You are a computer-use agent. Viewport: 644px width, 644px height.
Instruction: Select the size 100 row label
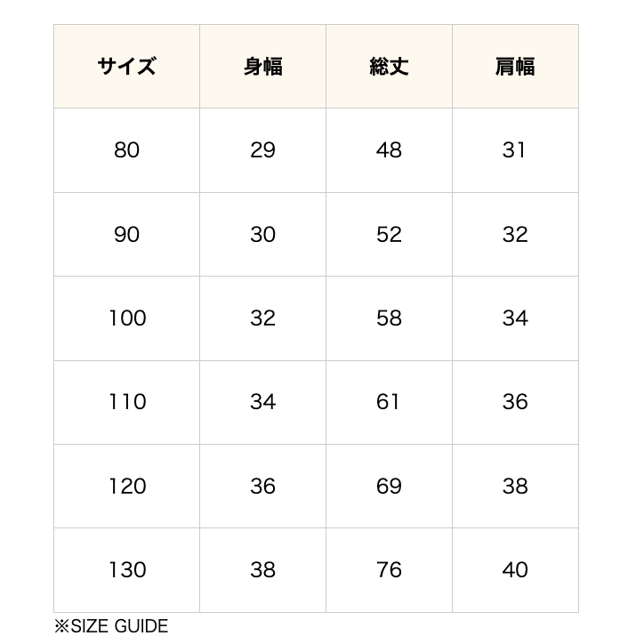coord(126,318)
